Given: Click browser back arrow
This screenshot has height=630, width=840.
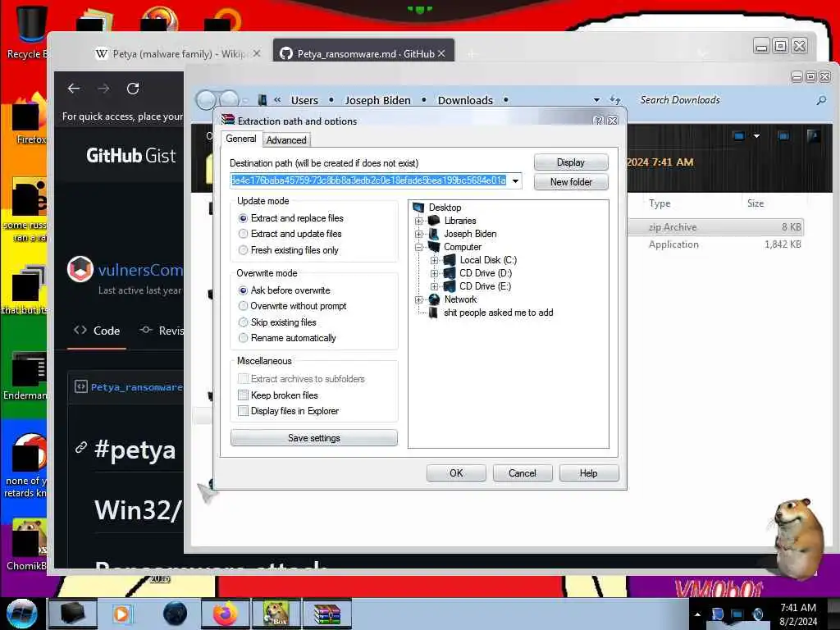Looking at the screenshot, I should pyautogui.click(x=74, y=89).
